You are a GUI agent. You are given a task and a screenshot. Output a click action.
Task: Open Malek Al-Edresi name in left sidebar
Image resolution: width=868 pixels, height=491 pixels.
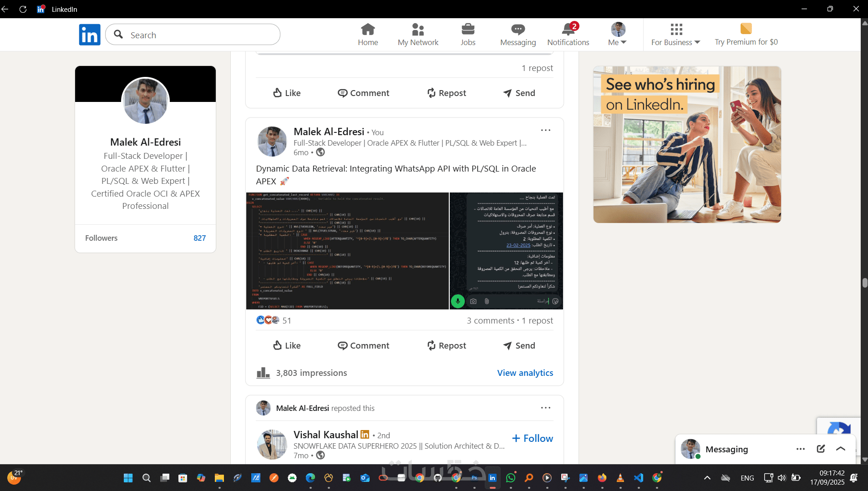point(146,142)
